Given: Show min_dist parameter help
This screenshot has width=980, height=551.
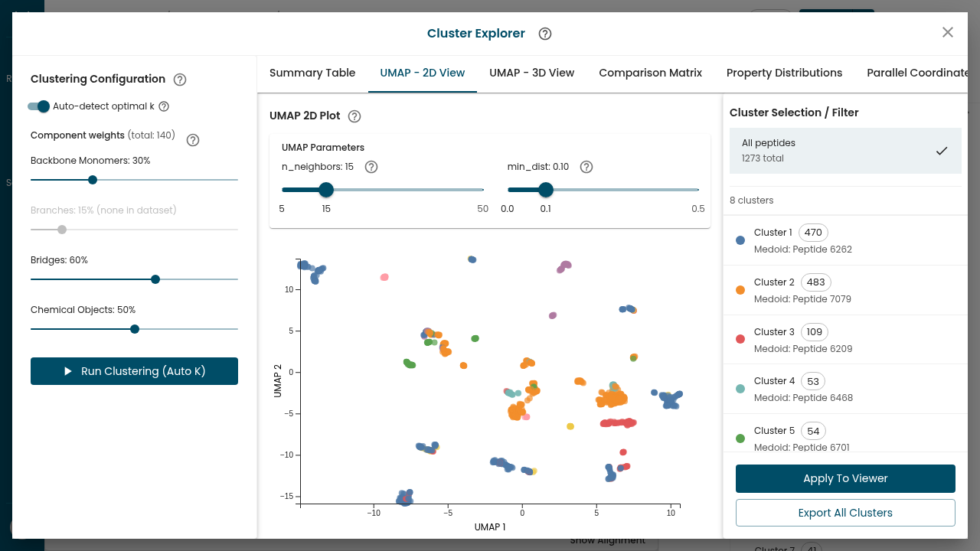Looking at the screenshot, I should (586, 167).
